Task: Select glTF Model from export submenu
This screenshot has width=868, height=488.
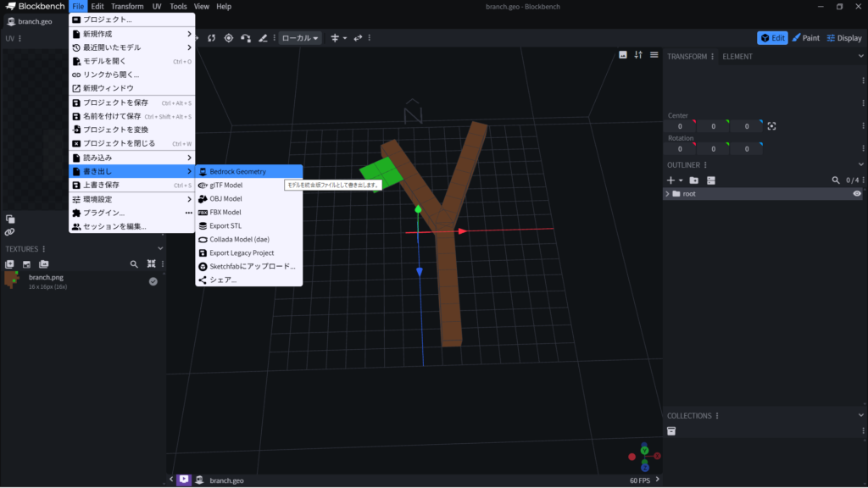Action: pyautogui.click(x=225, y=185)
